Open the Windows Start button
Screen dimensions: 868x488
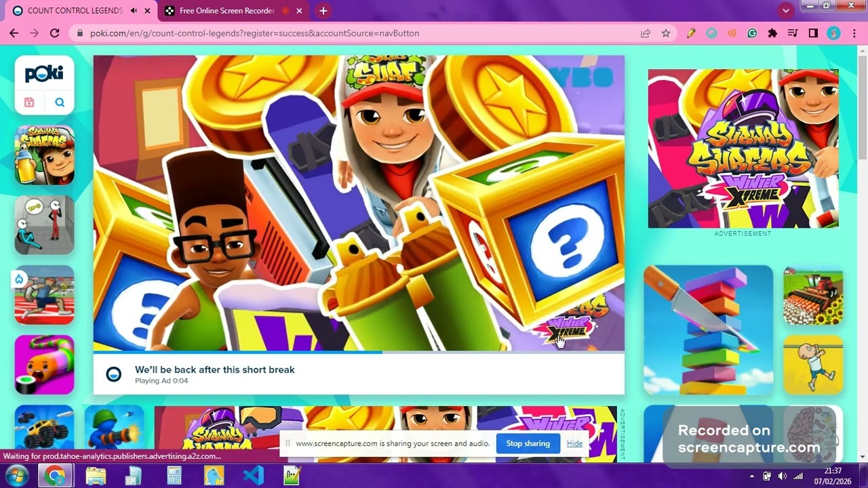16,475
